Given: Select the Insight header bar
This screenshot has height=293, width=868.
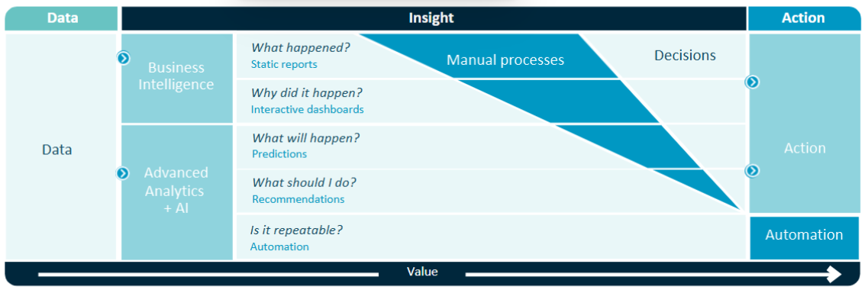Looking at the screenshot, I should [x=434, y=18].
